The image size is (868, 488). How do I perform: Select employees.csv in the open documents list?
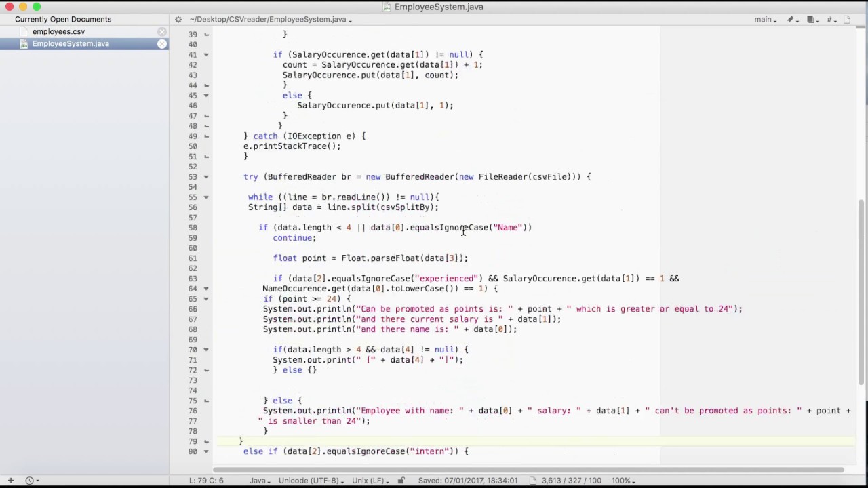pos(85,32)
